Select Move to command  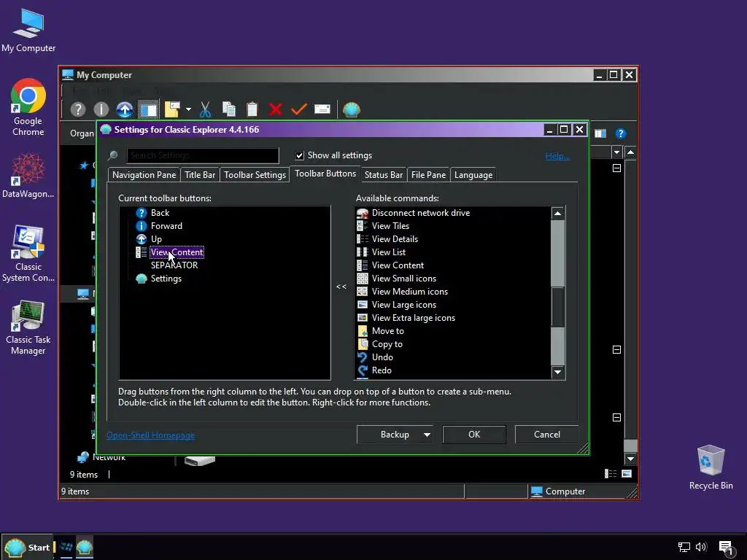388,331
